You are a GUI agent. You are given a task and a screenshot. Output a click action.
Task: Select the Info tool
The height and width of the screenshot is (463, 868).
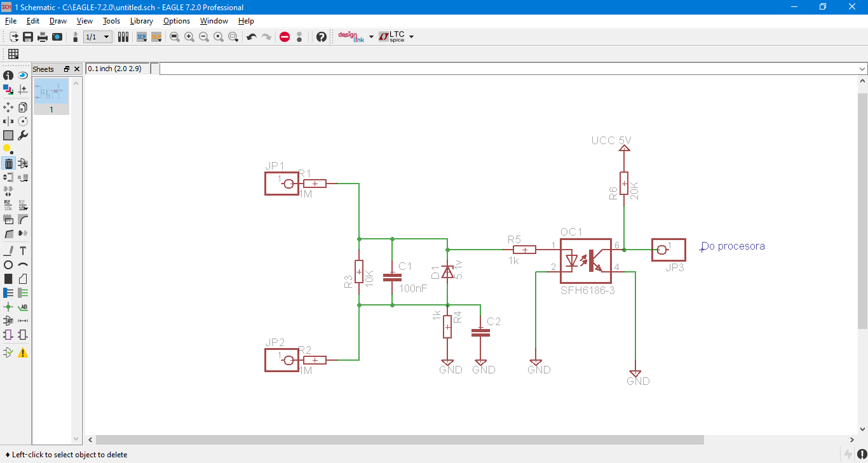pyautogui.click(x=8, y=76)
